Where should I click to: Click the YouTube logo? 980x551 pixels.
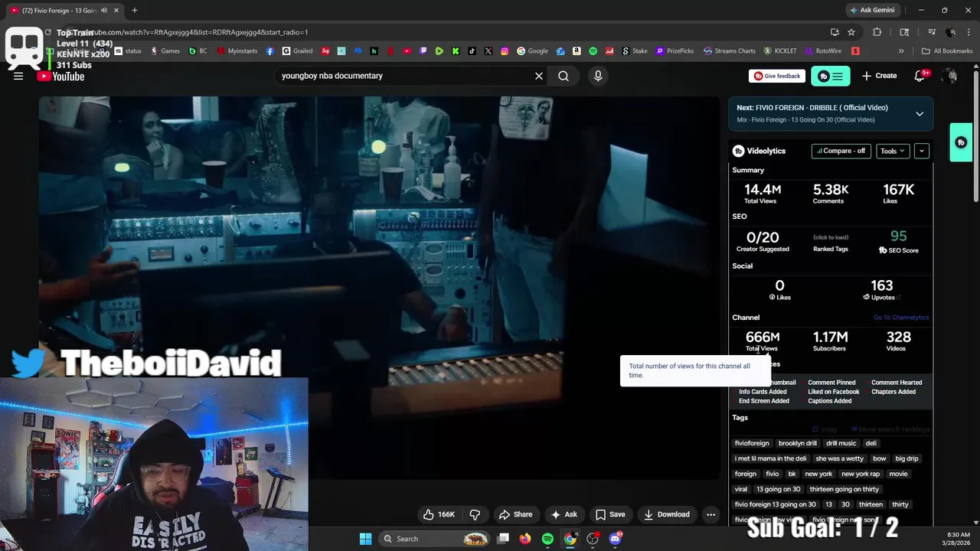60,76
